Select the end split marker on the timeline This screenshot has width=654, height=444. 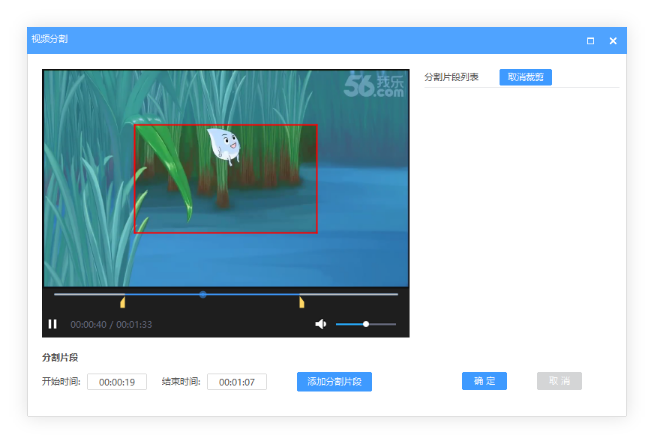point(302,302)
